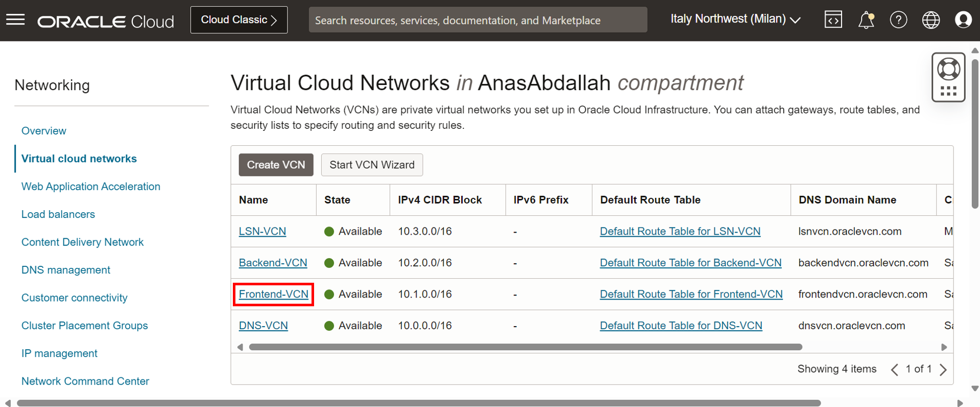This screenshot has height=407, width=980.
Task: Open the Backend-VCN link
Action: [273, 263]
